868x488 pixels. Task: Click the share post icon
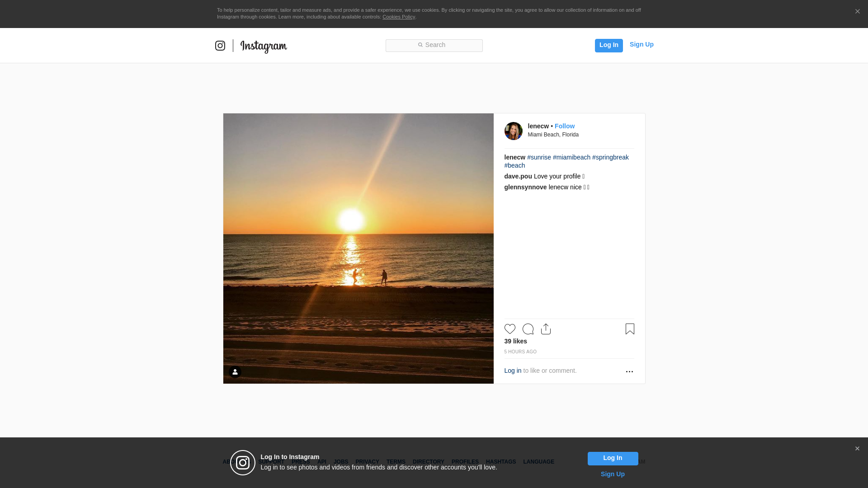[546, 329]
